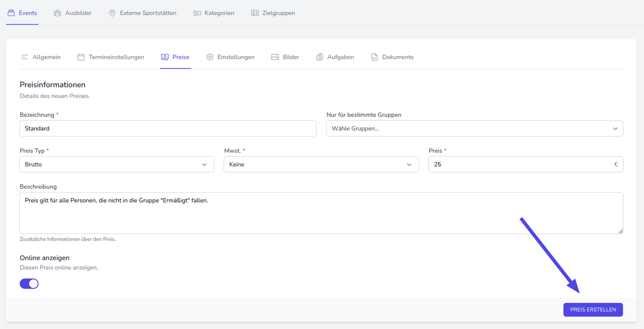Focus the Preis amount input field

click(520, 164)
